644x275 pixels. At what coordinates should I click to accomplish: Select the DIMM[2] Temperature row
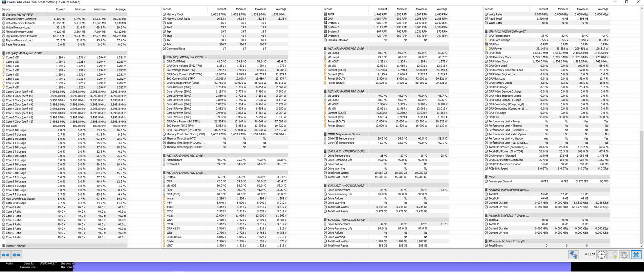386,138
